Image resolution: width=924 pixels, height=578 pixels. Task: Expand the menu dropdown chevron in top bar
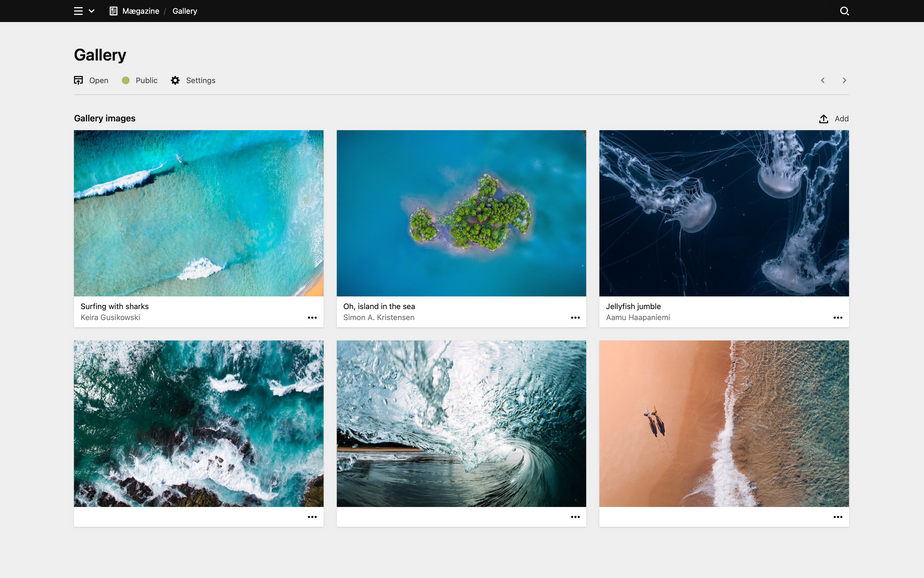pyautogui.click(x=92, y=11)
